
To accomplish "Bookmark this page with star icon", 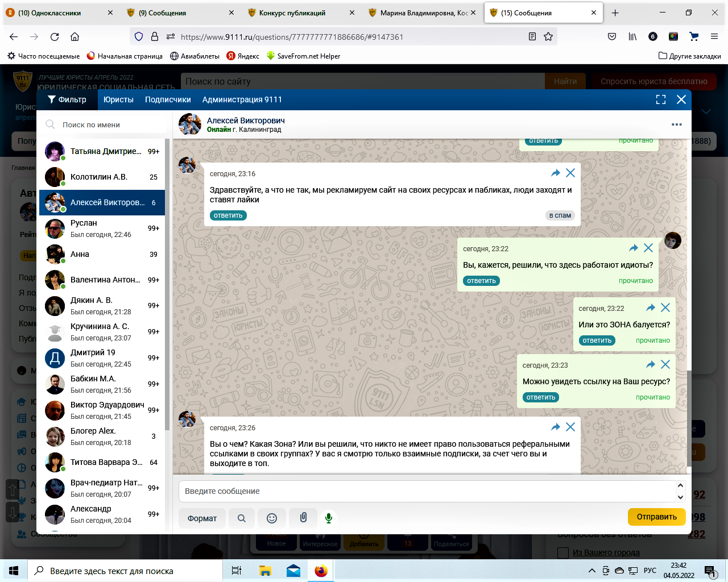I will [x=548, y=36].
